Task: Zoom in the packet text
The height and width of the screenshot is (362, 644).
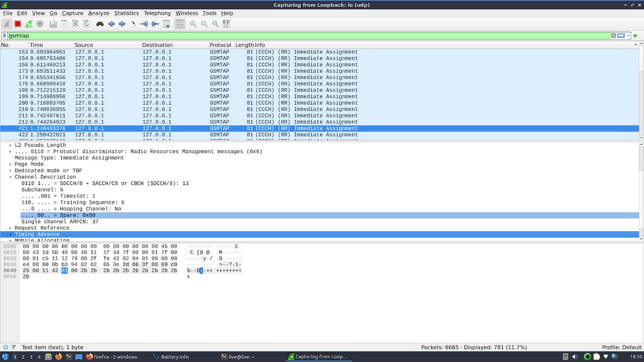Action: (193, 24)
